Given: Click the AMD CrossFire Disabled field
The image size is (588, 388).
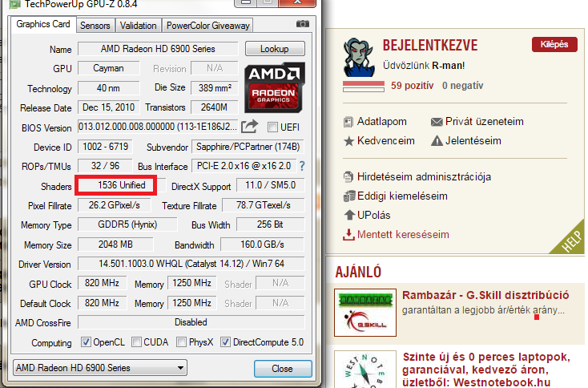Looking at the screenshot, I should tap(191, 322).
